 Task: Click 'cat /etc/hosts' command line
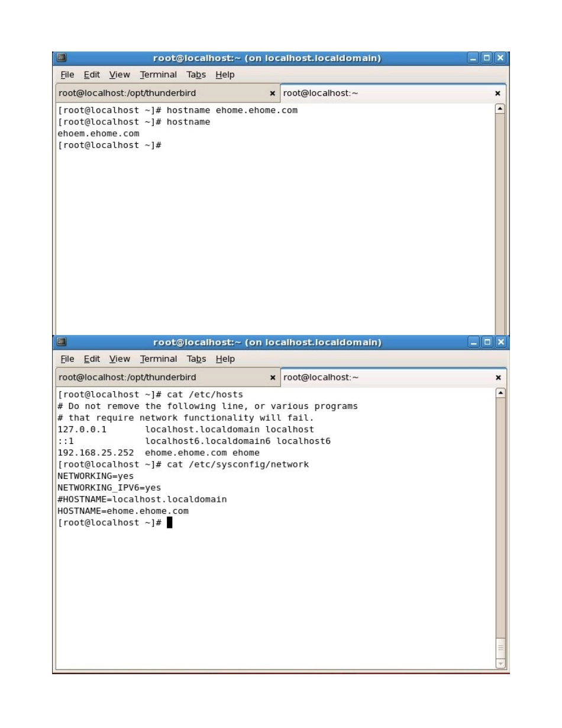(x=150, y=394)
